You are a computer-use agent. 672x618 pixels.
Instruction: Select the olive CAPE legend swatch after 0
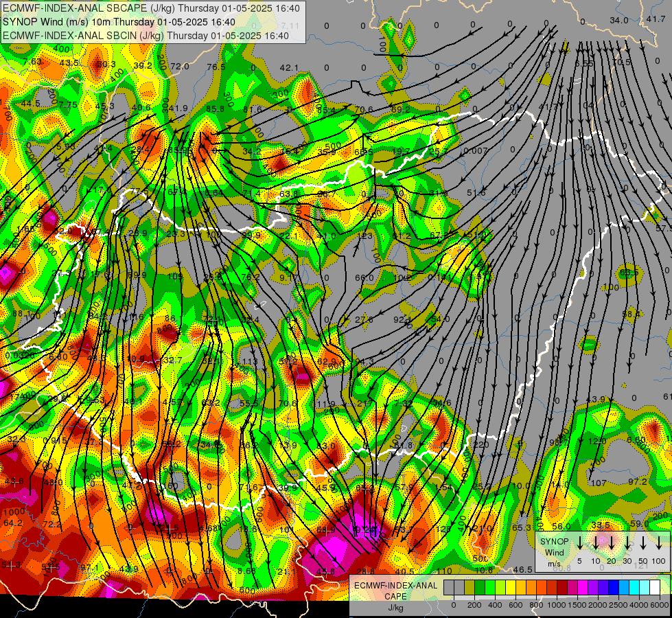[470, 588]
